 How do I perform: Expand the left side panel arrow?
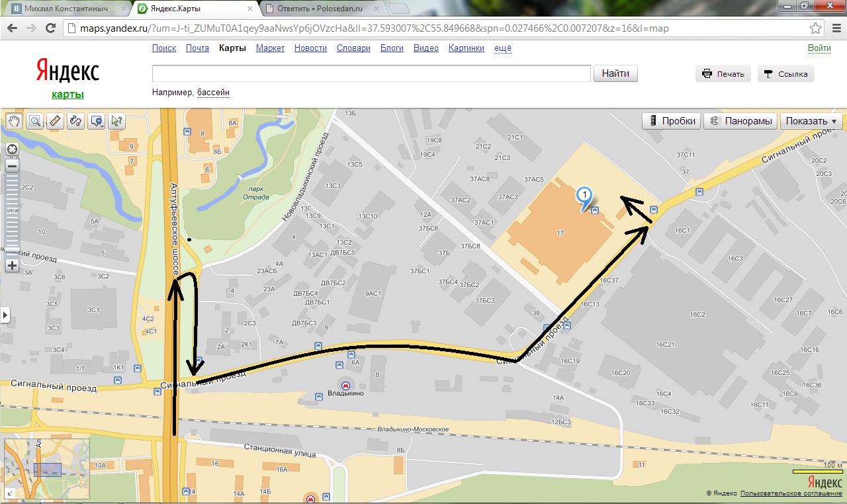(x=5, y=315)
